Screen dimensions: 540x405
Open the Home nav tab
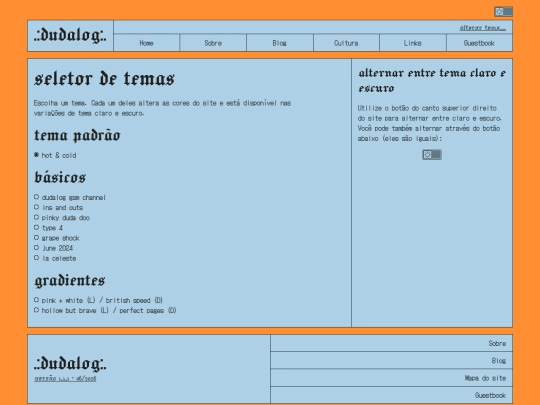point(146,43)
